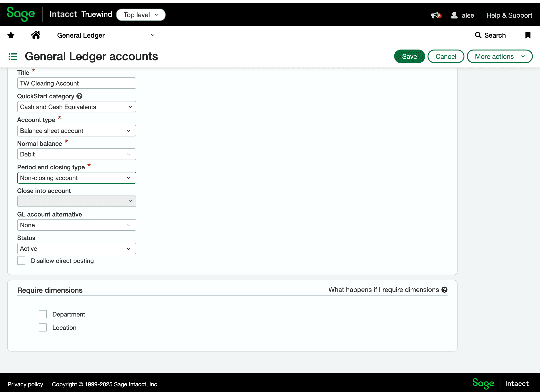Click the bookmark icon in the navigation bar
The width and height of the screenshot is (540, 392).
[528, 35]
